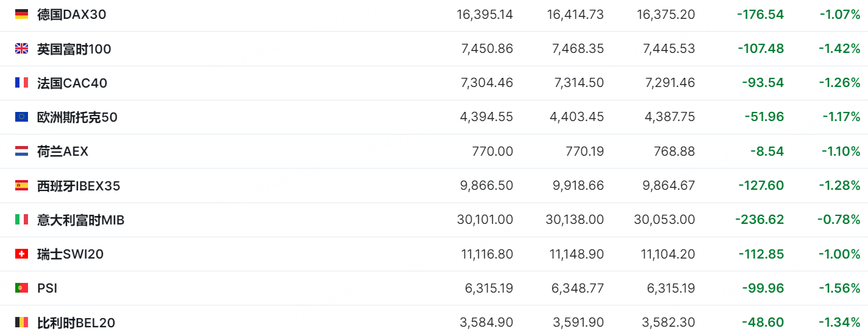Image resolution: width=868 pixels, height=334 pixels.
Task: Click the Netherlands flag icon
Action: point(21,151)
